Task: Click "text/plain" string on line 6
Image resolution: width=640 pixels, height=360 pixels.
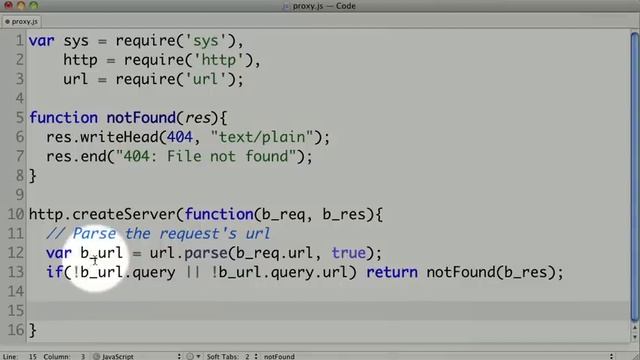Action: coord(262,137)
